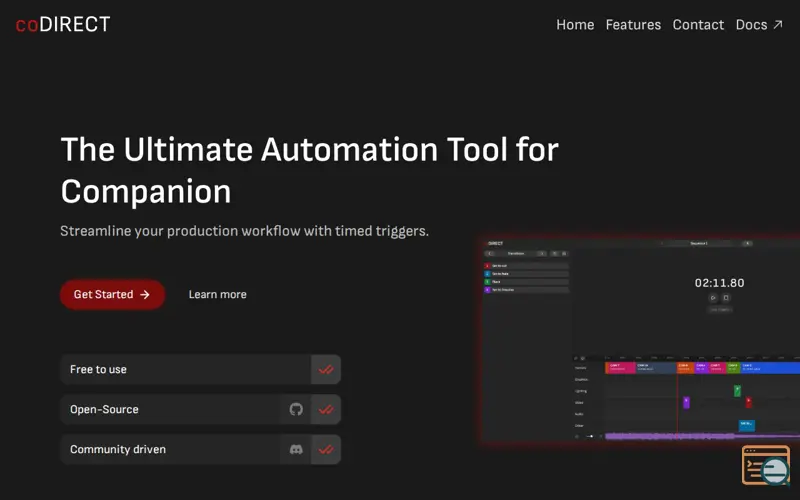Image resolution: width=800 pixels, height=500 pixels.
Task: Click the double-check icon in Open-Source row
Action: point(326,409)
